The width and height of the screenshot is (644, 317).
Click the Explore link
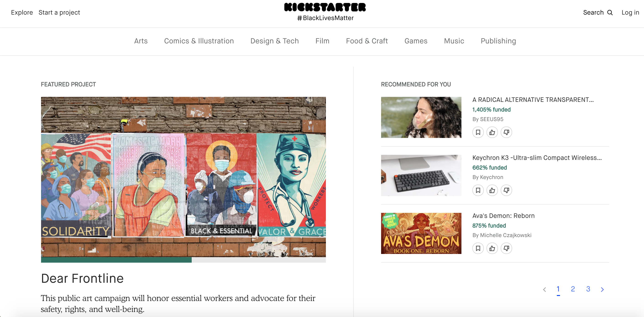click(22, 13)
